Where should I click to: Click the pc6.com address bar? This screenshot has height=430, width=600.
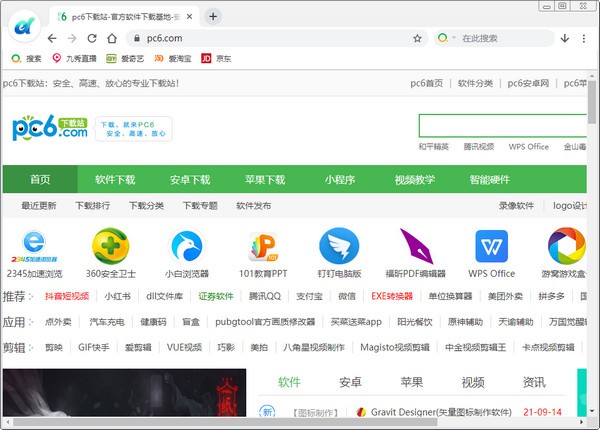[277, 38]
